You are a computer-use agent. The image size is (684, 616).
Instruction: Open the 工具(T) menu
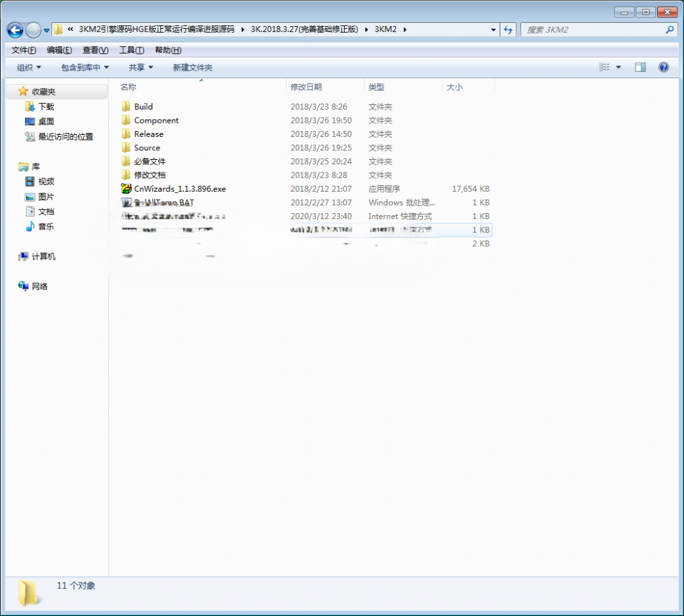click(132, 50)
